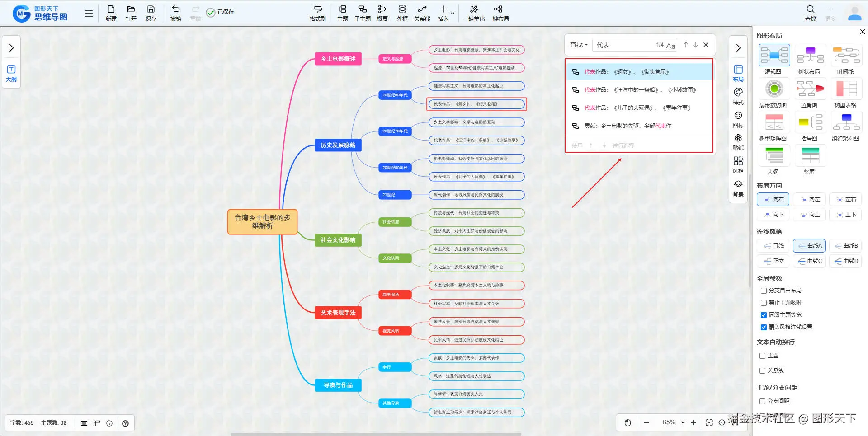
Task: Click the 撤销 (Undo) icon
Action: [x=176, y=13]
